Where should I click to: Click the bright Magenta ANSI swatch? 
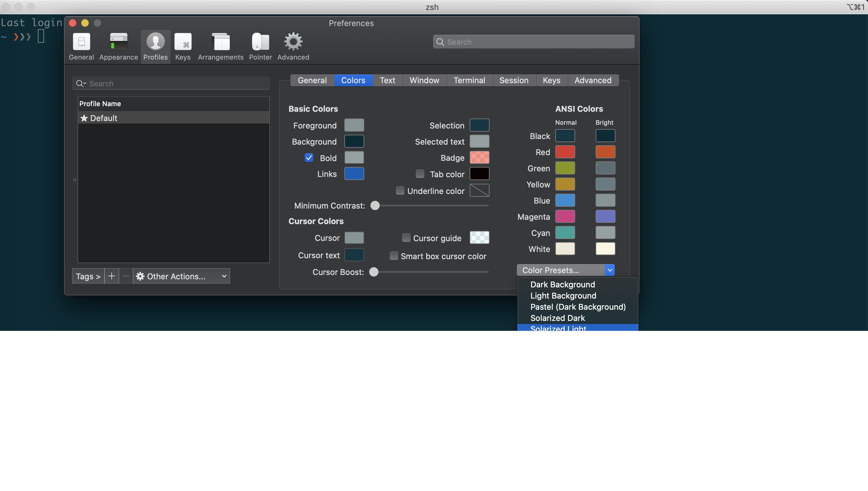605,217
